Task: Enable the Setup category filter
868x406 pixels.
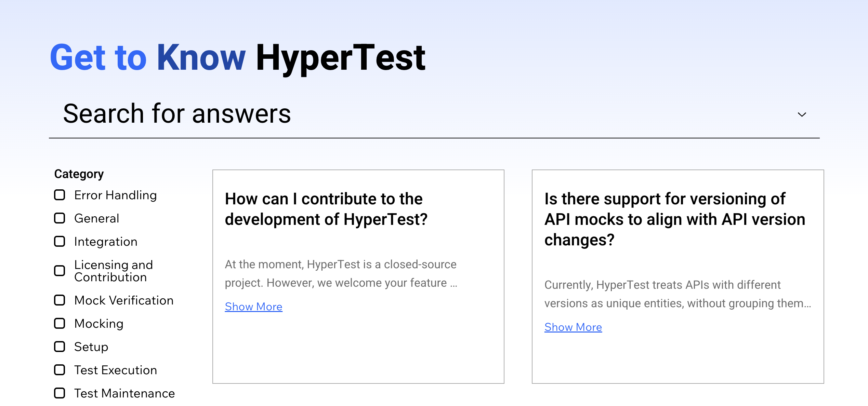Action: [x=60, y=347]
